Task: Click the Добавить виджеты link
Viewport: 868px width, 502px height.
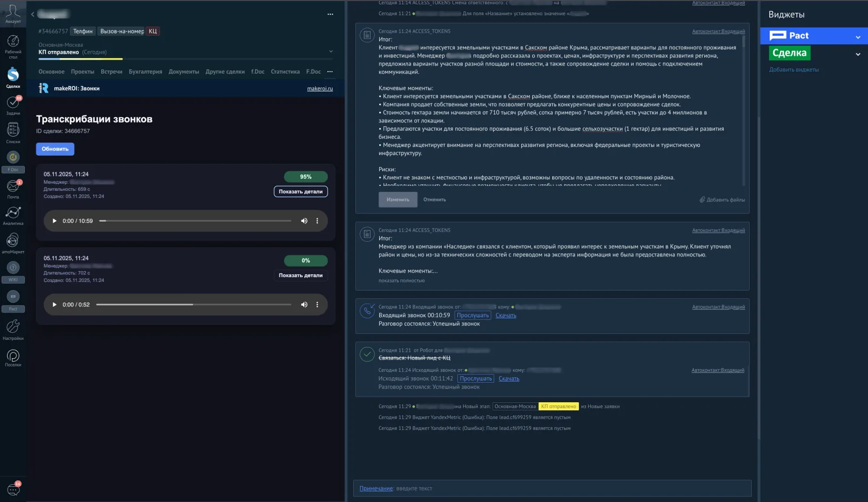Action: click(794, 70)
